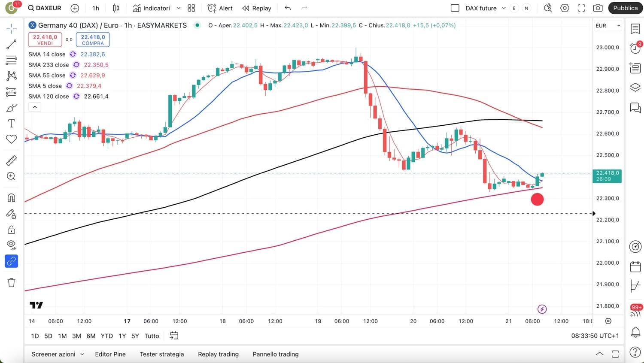Viewport: 644px width, 363px height.
Task: Select the text annotation tool
Action: point(12,124)
